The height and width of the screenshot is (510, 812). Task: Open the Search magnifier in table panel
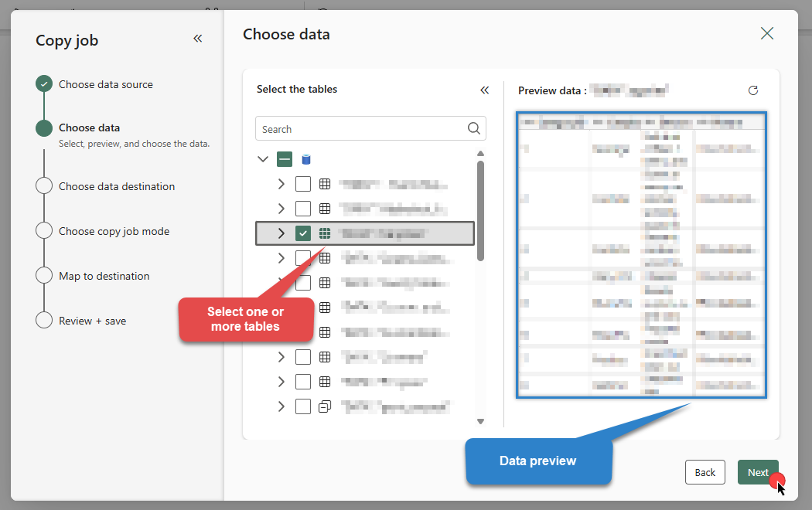[473, 128]
